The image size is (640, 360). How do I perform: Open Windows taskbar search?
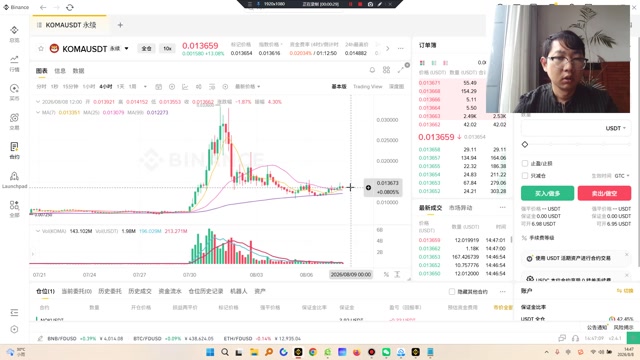coord(224,352)
